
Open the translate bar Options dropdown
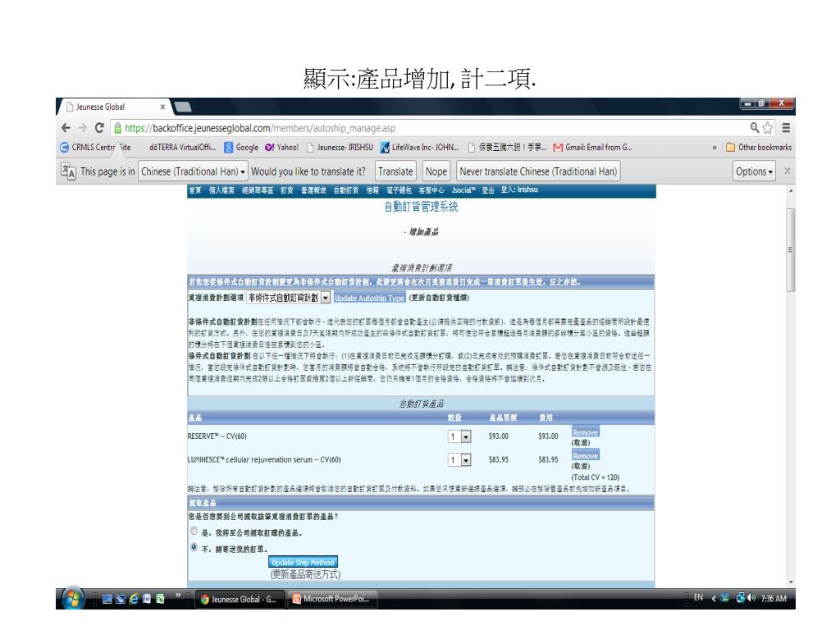[754, 171]
